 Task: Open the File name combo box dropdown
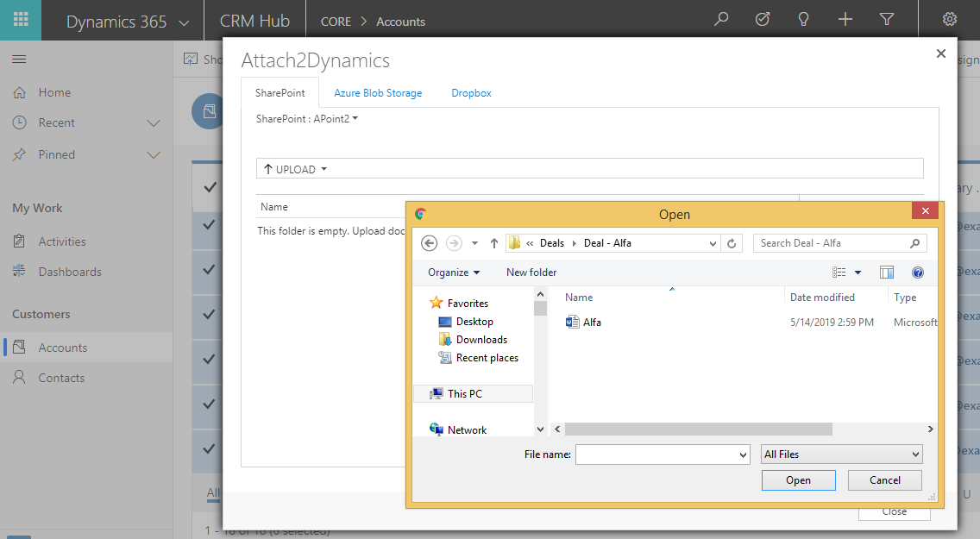(743, 454)
